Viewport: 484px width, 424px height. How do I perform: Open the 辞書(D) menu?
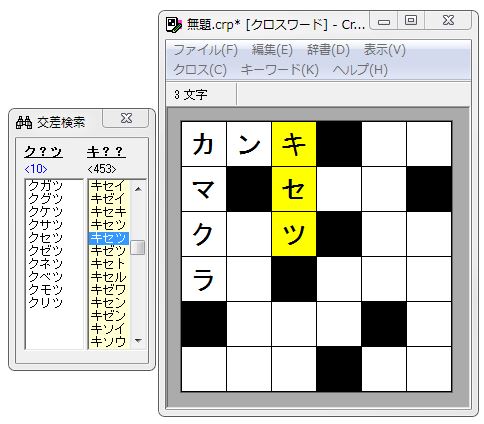click(328, 50)
